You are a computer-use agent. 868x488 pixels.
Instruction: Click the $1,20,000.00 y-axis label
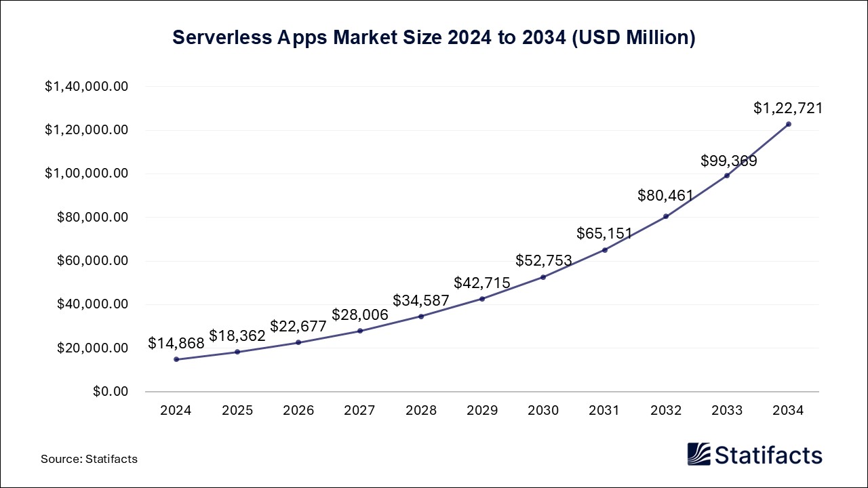coord(87,130)
